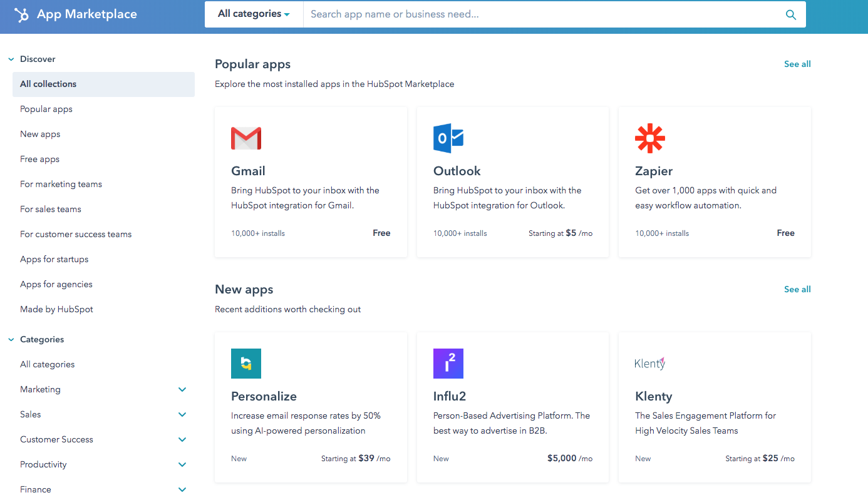Open the All categories search dropdown
The width and height of the screenshot is (868, 500).
click(254, 14)
